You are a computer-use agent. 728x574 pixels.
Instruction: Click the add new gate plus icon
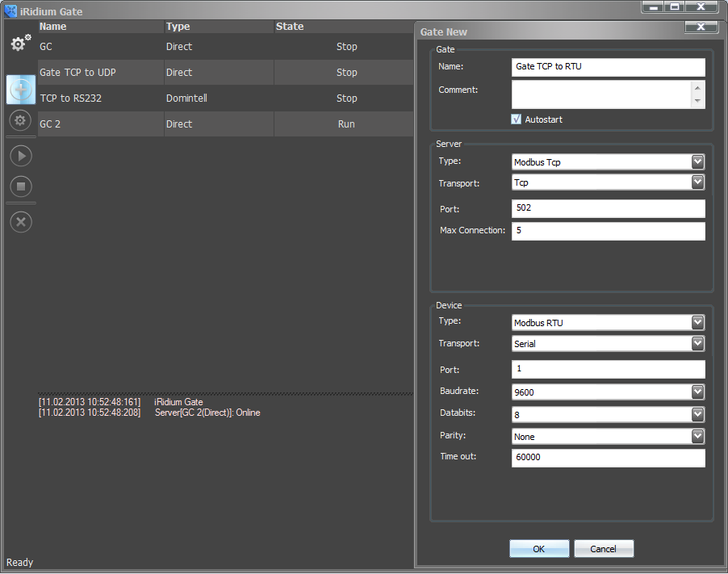[x=20, y=89]
